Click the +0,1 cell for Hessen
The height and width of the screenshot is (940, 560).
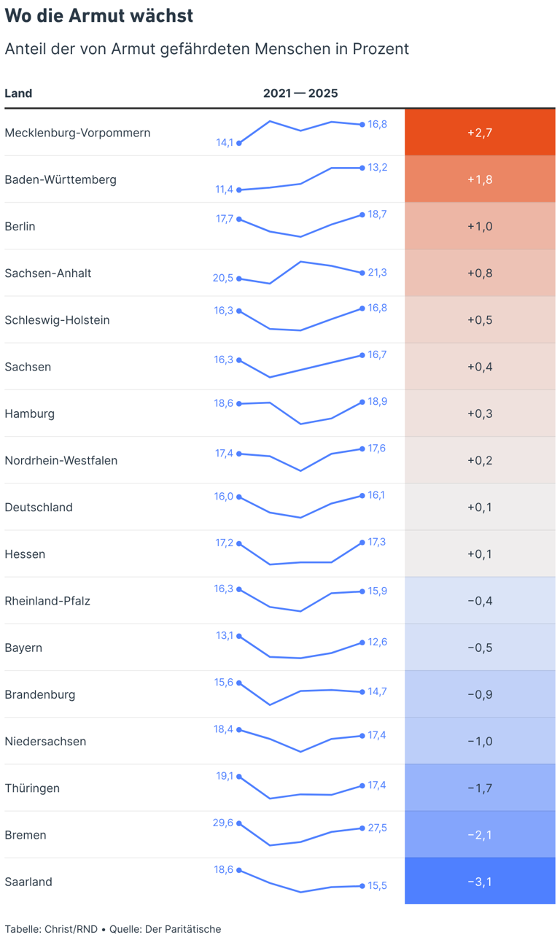[x=480, y=553]
